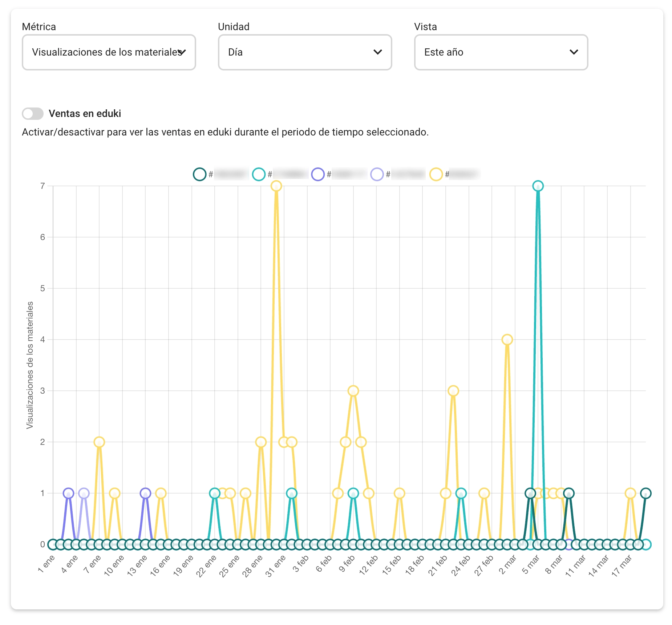672x625 pixels.
Task: Select the purple point at 1 on 13 ene
Action: click(x=145, y=494)
